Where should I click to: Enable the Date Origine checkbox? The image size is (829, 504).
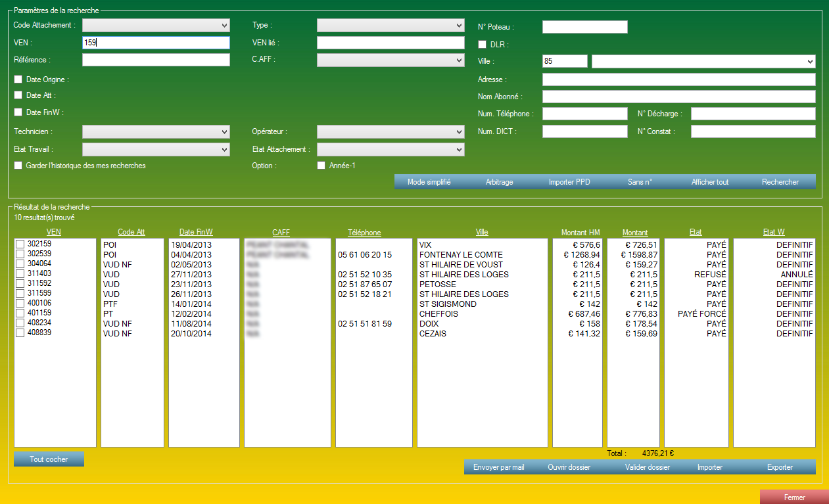tap(18, 80)
